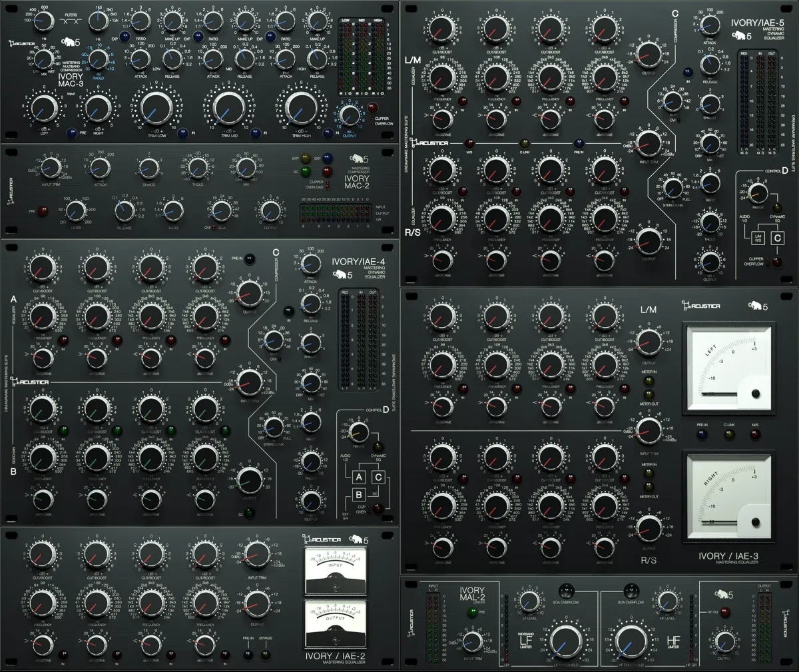799x672 pixels.
Task: Click the RIGHT VU meter on IAE-3
Action: coord(729,496)
